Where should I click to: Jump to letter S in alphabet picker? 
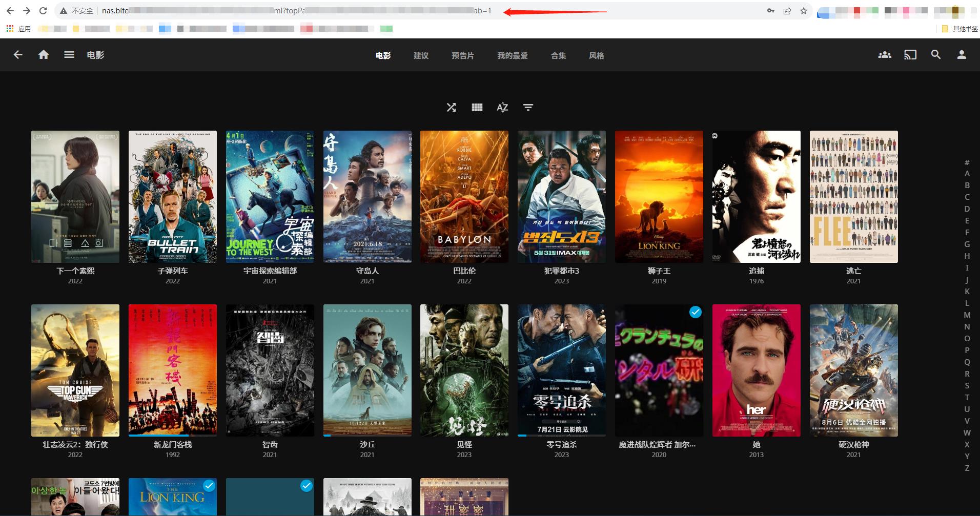[967, 386]
